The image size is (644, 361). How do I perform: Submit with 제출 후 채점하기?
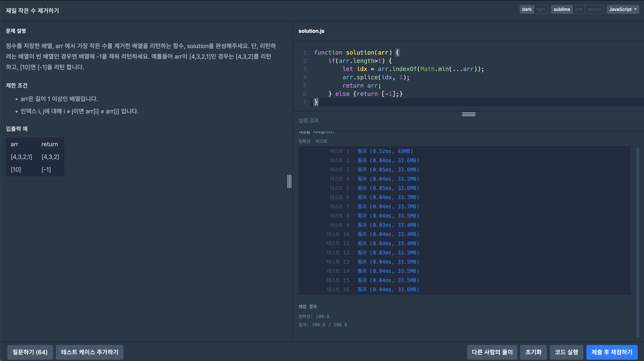click(x=612, y=352)
